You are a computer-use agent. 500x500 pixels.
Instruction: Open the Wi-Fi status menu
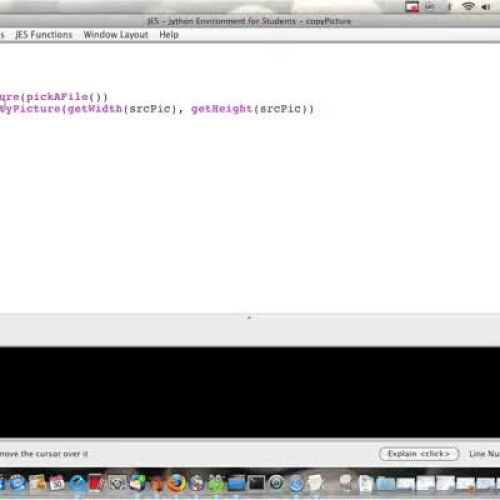click(468, 6)
